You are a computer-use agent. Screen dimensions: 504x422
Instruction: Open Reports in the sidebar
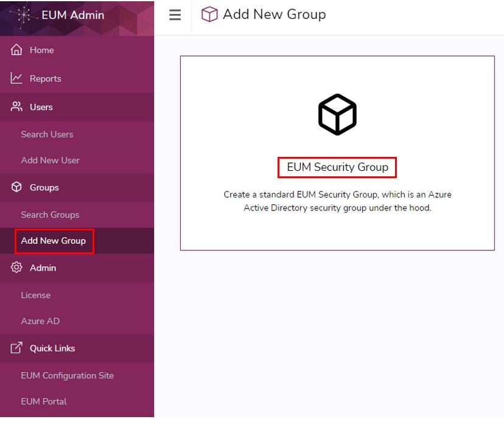pyautogui.click(x=77, y=78)
